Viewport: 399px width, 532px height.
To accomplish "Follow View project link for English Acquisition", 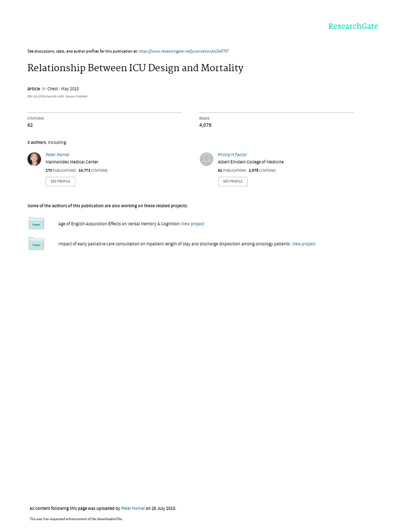I will pyautogui.click(x=192, y=224).
